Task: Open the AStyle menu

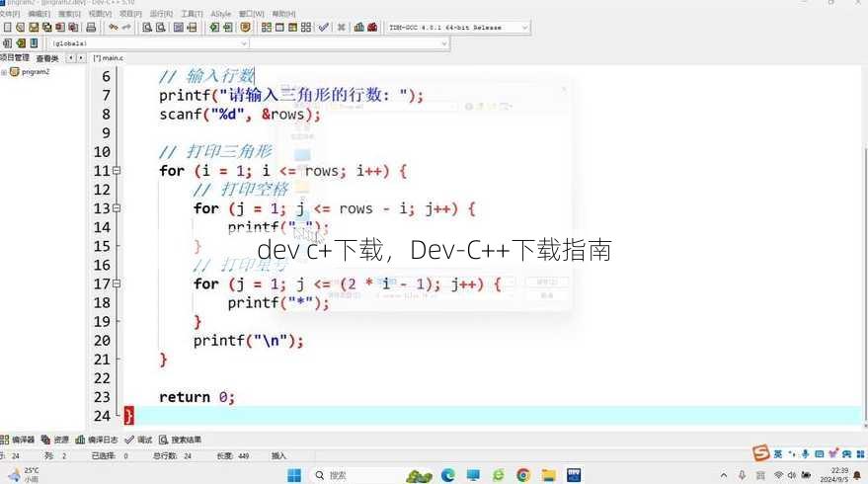Action: point(221,13)
